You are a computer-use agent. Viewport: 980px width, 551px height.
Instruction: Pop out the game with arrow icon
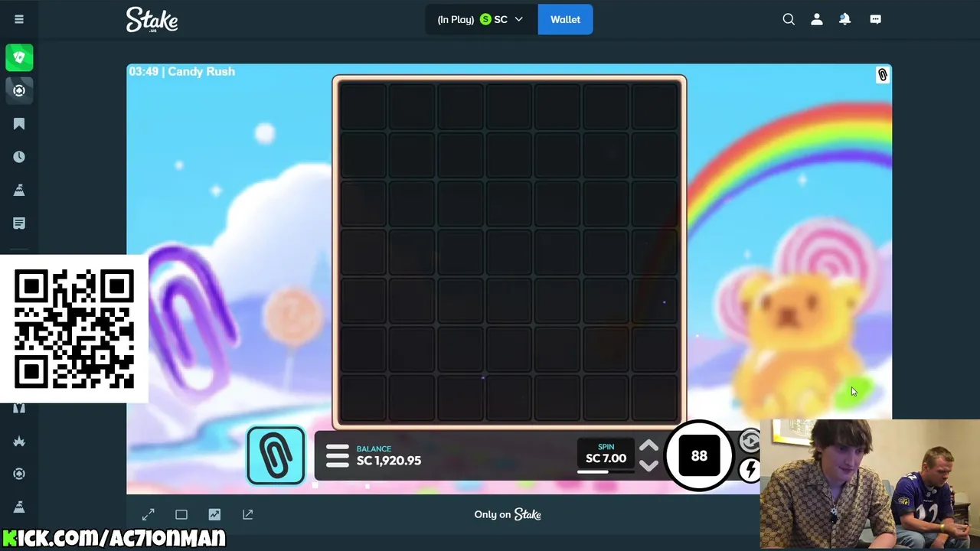248,514
